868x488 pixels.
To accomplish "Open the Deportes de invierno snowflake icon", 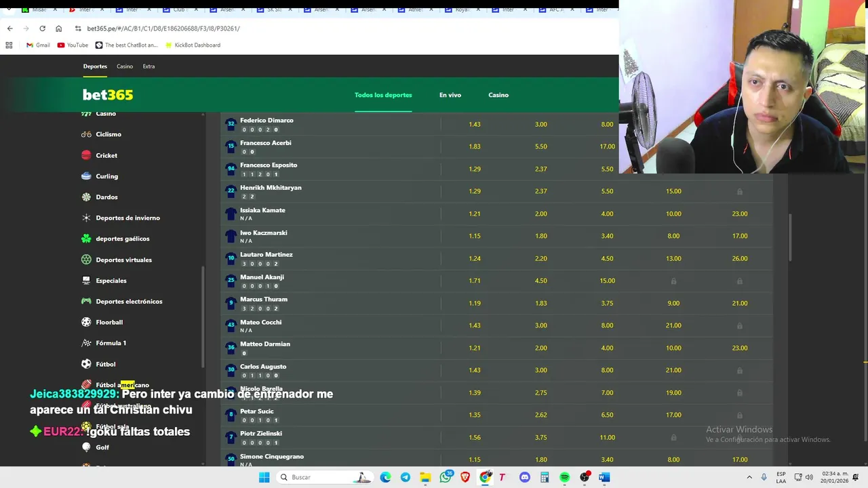I will pyautogui.click(x=86, y=218).
